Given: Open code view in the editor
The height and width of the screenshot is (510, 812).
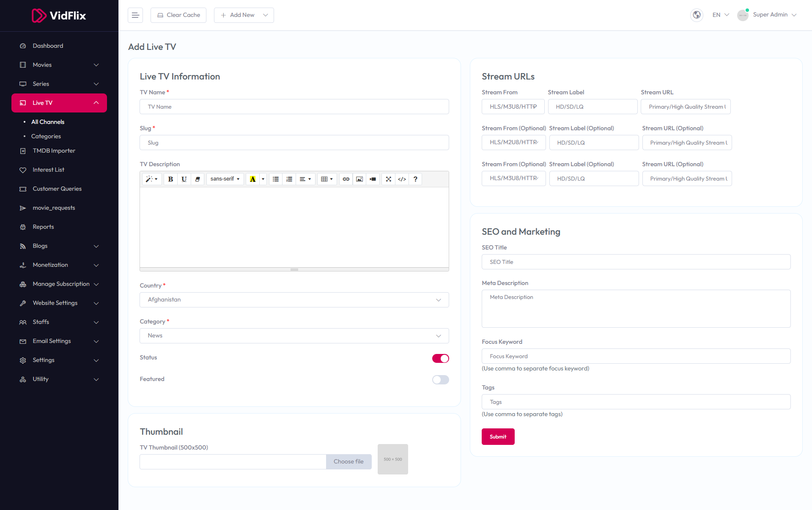Looking at the screenshot, I should pos(402,179).
